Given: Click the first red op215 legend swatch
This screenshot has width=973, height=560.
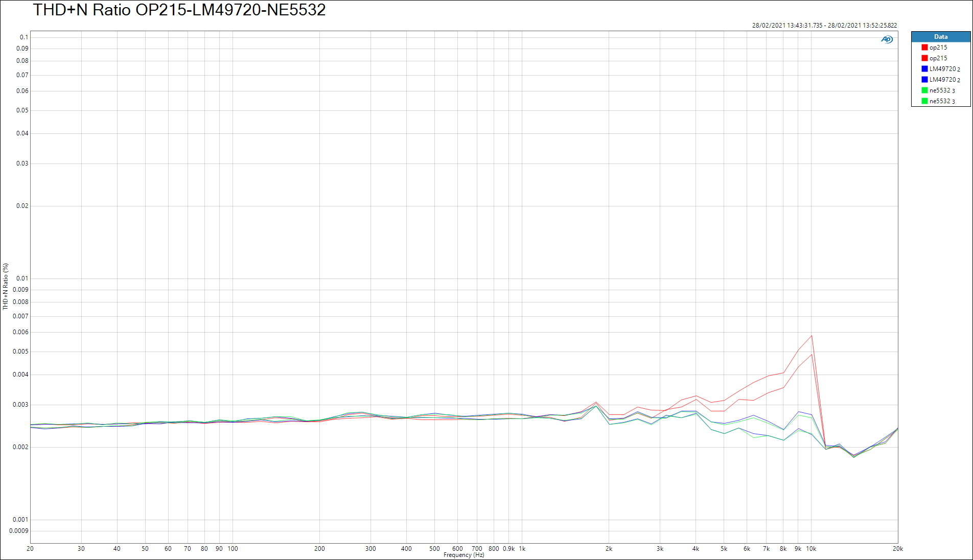Looking at the screenshot, I should point(924,48).
